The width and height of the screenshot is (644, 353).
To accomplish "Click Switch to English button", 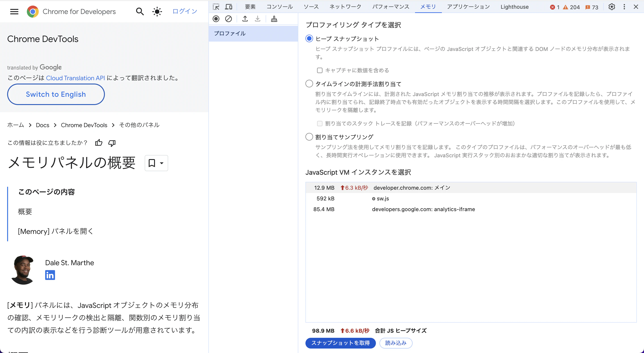I will (x=56, y=94).
